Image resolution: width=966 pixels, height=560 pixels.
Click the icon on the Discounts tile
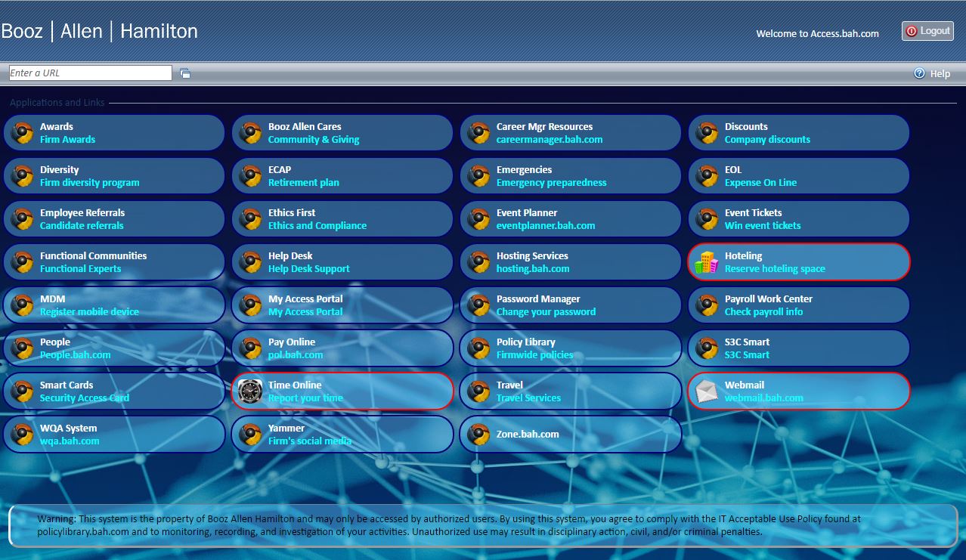[706, 133]
